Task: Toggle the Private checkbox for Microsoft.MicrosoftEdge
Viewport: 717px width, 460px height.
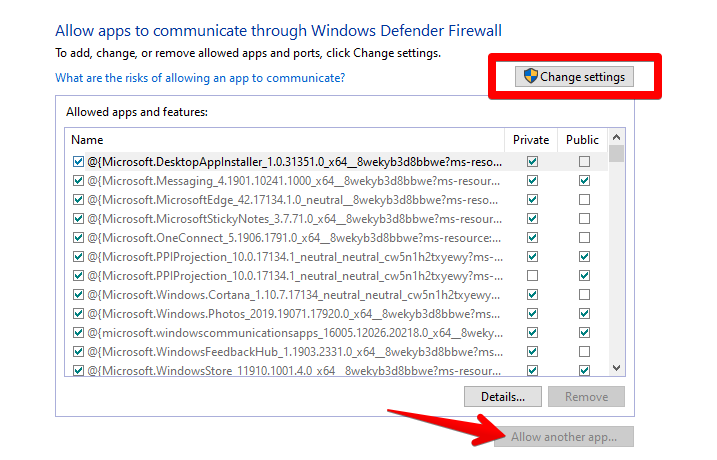Action: [532, 199]
